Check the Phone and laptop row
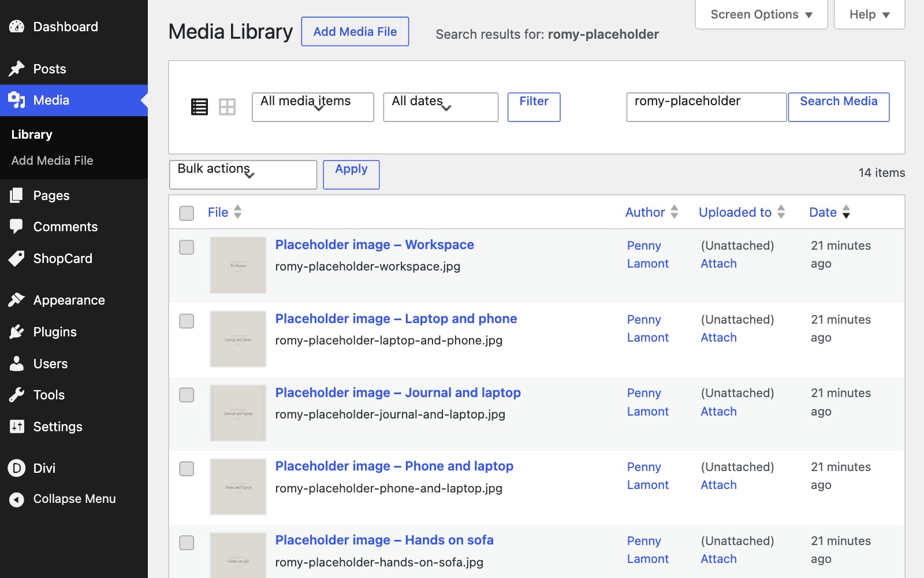 187,469
